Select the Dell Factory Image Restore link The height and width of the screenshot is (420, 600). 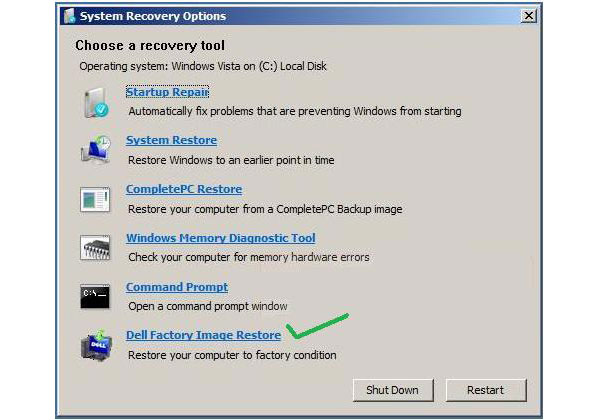pyautogui.click(x=204, y=335)
